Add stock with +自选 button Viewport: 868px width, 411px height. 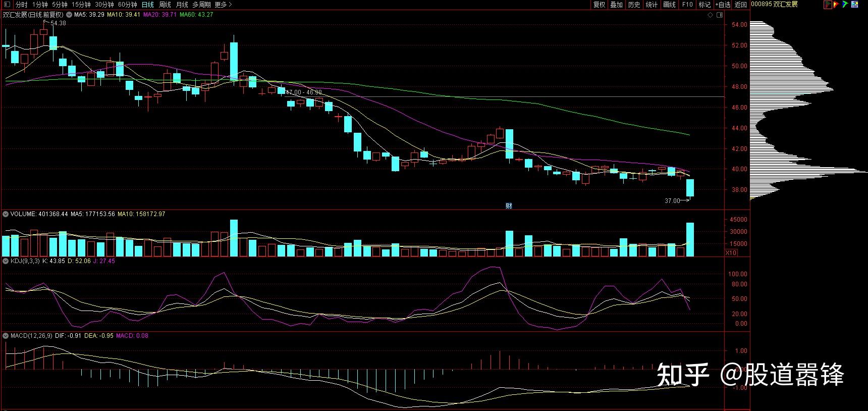[x=723, y=5]
